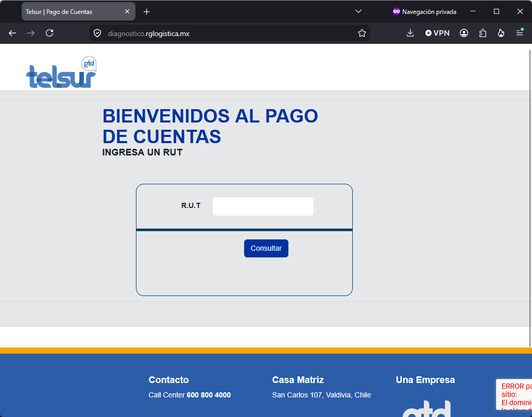Close the Telsur Pago de Cuentas tab
This screenshot has height=417, width=532.
point(127,11)
